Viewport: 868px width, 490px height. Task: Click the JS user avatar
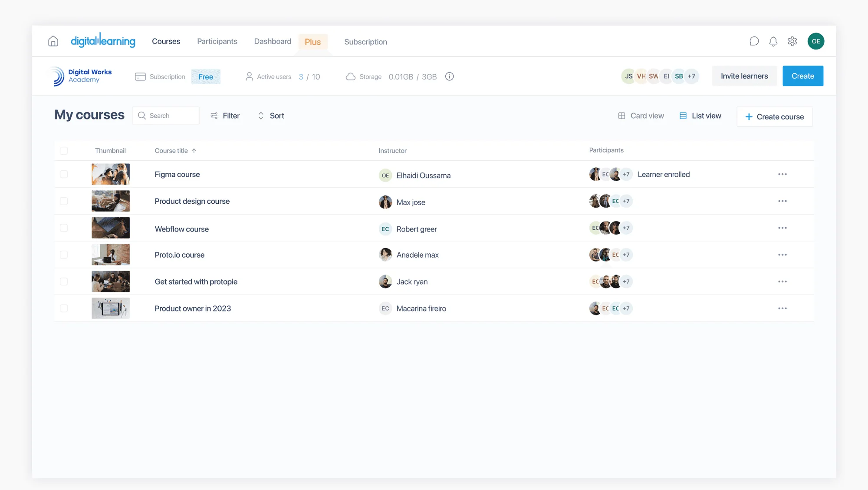(628, 76)
